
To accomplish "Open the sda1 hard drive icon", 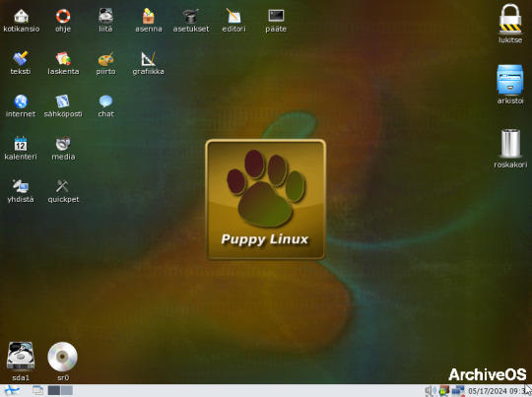I will click(21, 357).
